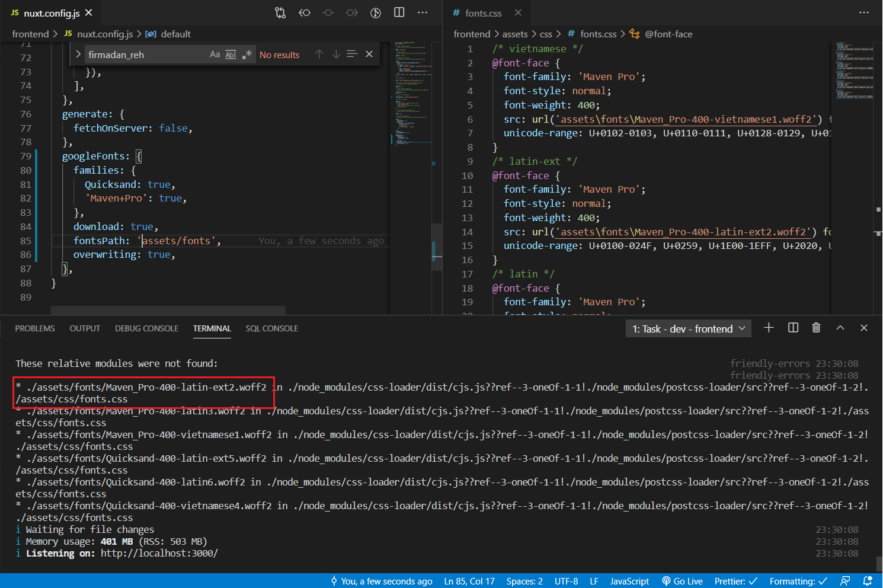Start Go Live server from status bar
The width and height of the screenshot is (883, 588).
tap(682, 581)
